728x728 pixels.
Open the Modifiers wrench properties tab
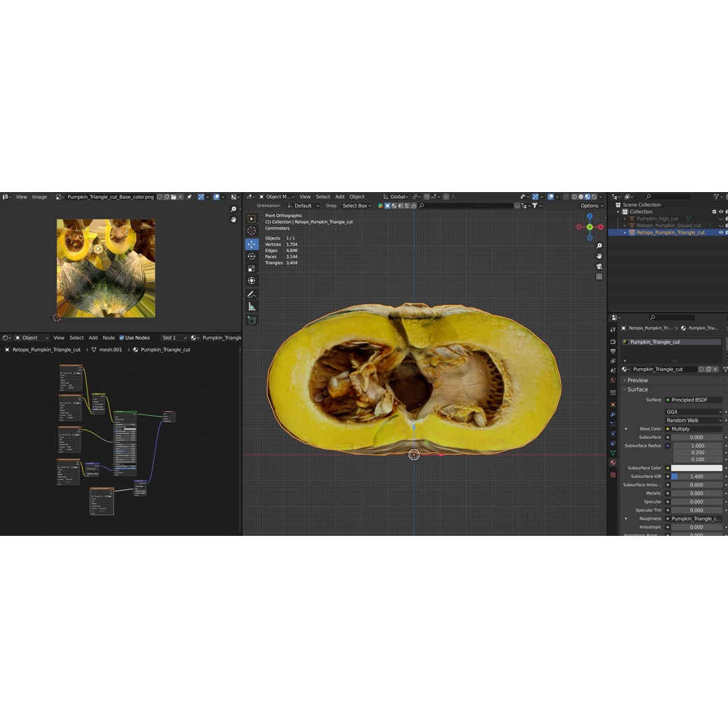click(613, 414)
